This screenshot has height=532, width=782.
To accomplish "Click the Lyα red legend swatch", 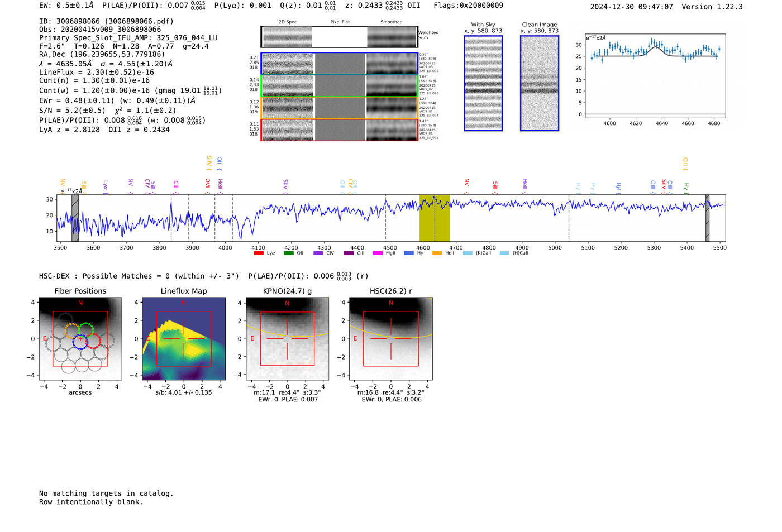I will 259,253.
